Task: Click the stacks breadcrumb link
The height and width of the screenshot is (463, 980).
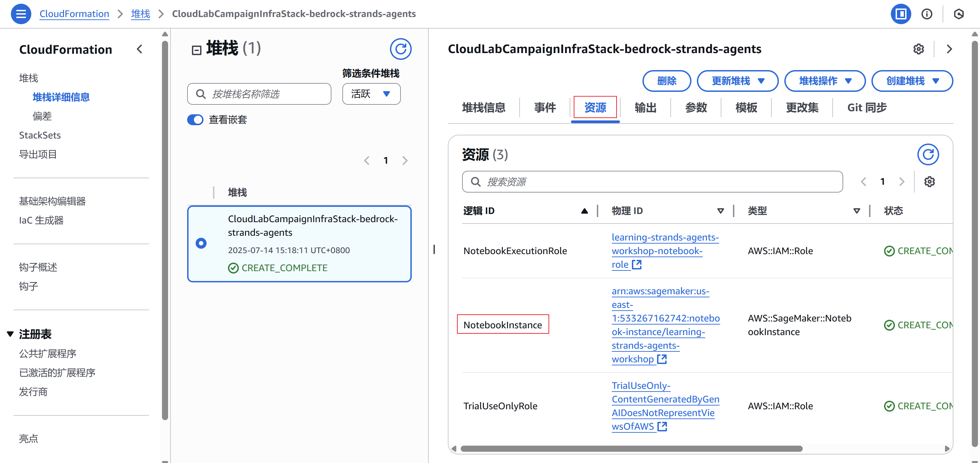Action: [x=141, y=14]
